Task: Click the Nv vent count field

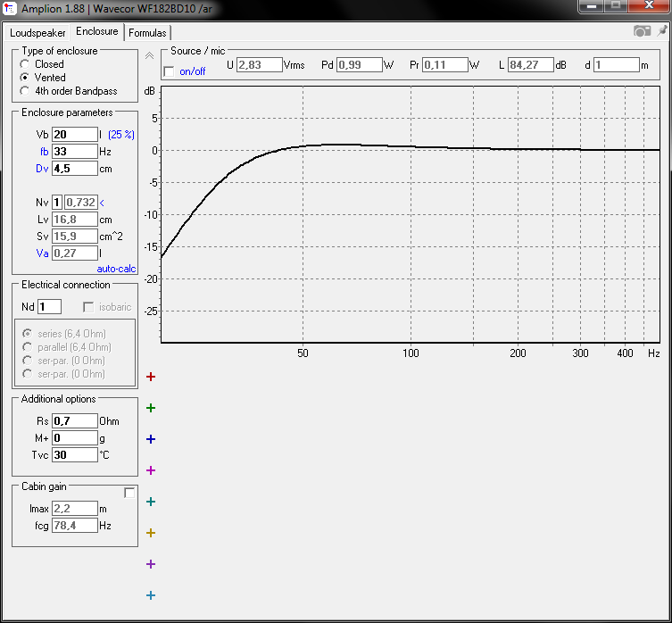Action: click(57, 202)
